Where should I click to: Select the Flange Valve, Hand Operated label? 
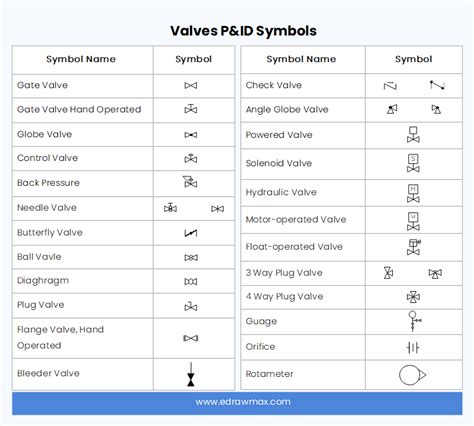(60, 337)
